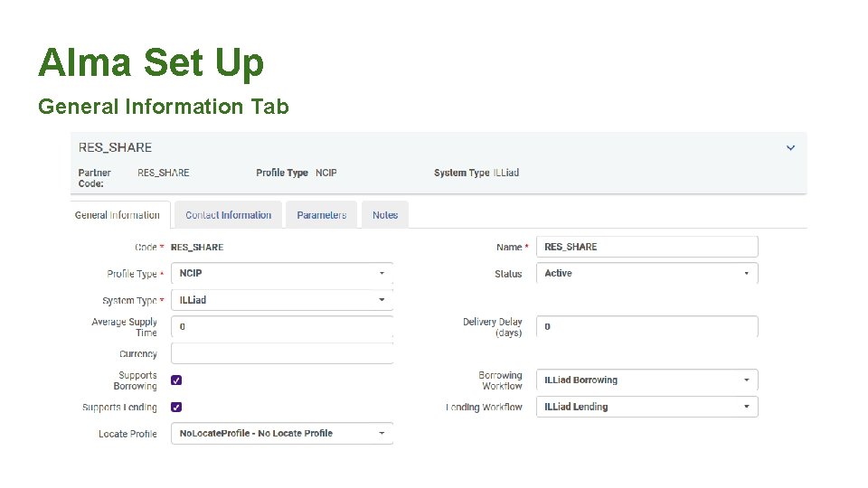Switch to the General Information tab

point(118,215)
